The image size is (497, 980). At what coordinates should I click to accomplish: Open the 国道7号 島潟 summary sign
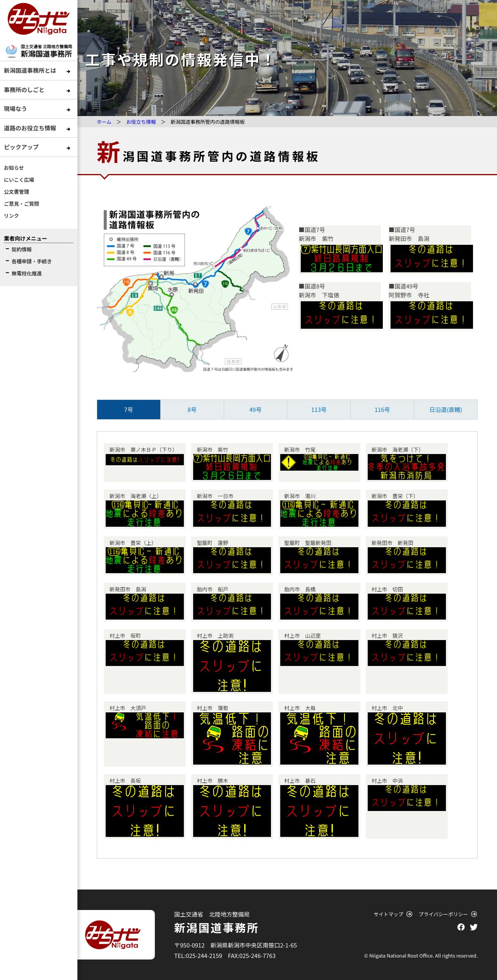pyautogui.click(x=432, y=259)
